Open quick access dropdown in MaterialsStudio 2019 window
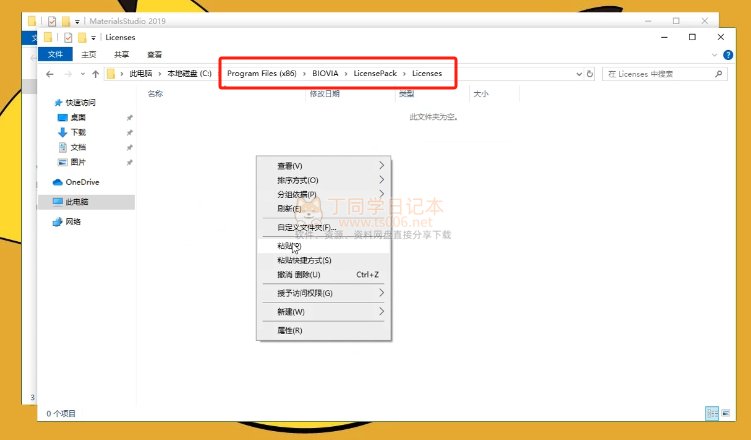 coord(77,22)
